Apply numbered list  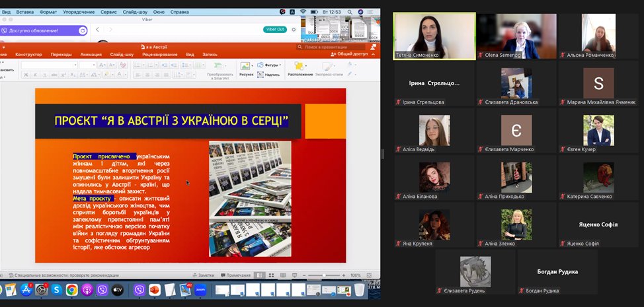click(151, 65)
